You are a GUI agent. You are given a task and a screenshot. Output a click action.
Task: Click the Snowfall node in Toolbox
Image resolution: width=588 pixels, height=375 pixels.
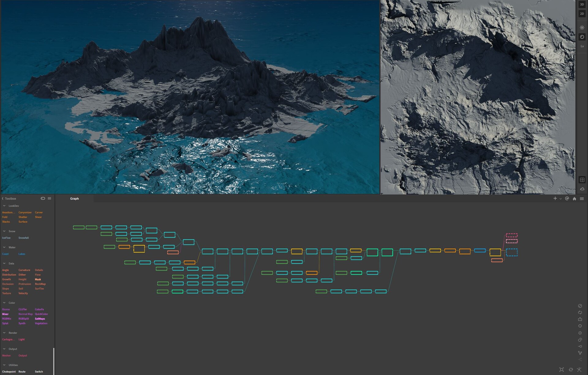(24, 238)
